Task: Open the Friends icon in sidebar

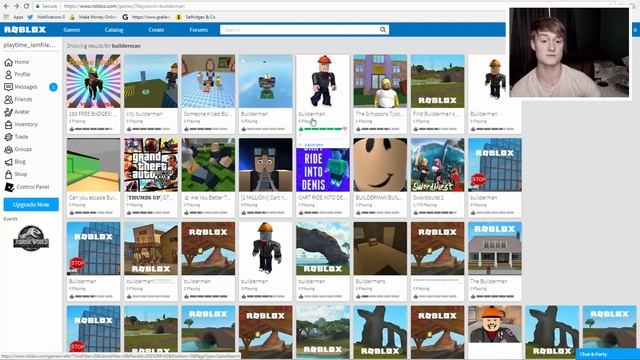Action: point(9,99)
